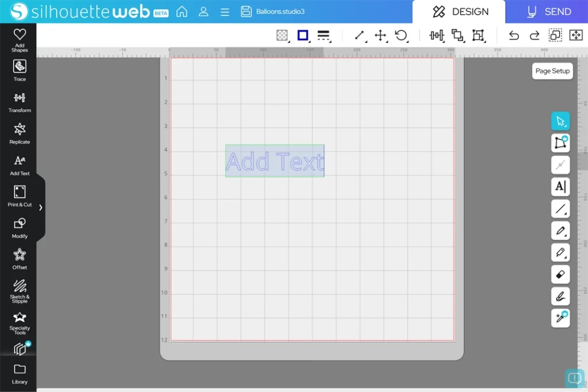Open the fill pattern dropdown
This screenshot has height=392, width=588.
click(x=282, y=36)
